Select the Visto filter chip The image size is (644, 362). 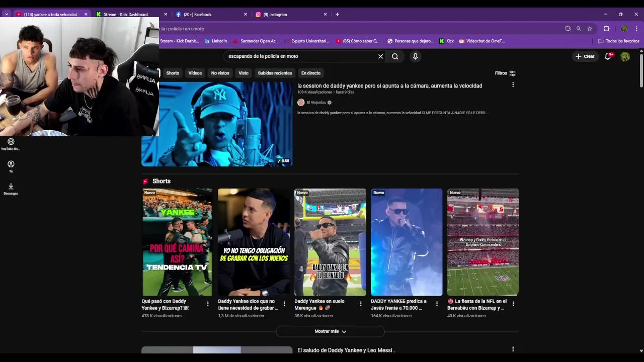point(244,73)
